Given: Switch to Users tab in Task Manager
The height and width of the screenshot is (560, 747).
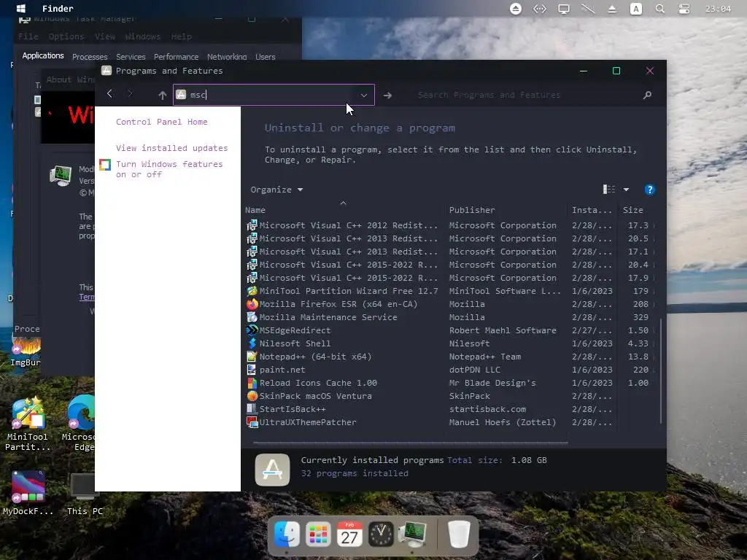Looking at the screenshot, I should [265, 57].
